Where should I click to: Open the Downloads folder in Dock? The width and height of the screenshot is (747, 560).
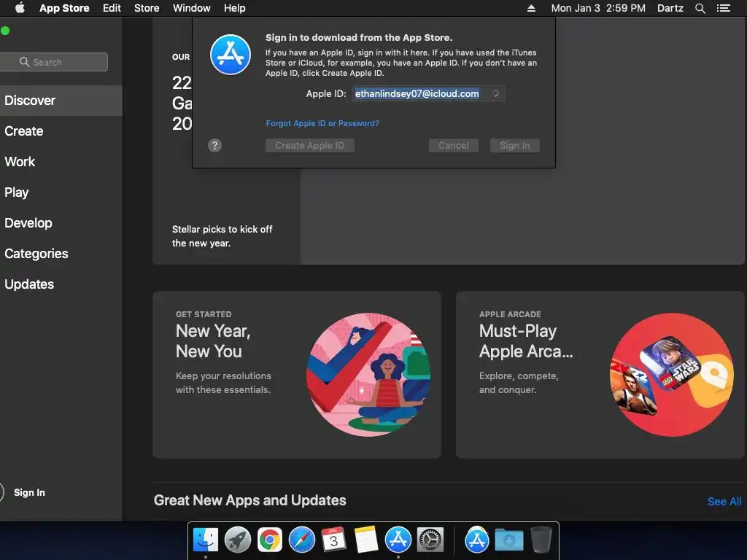pos(508,540)
